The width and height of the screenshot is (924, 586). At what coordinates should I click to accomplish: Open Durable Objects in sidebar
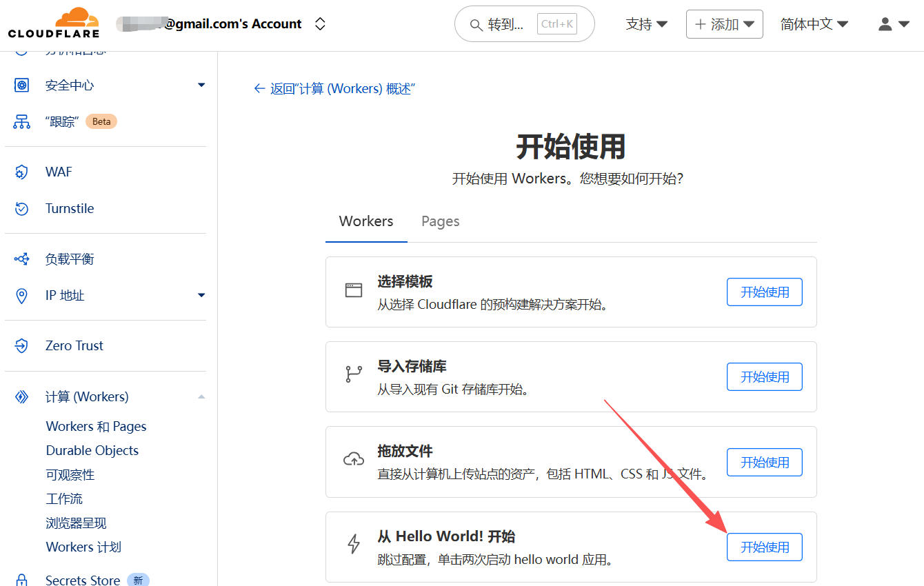point(92,451)
